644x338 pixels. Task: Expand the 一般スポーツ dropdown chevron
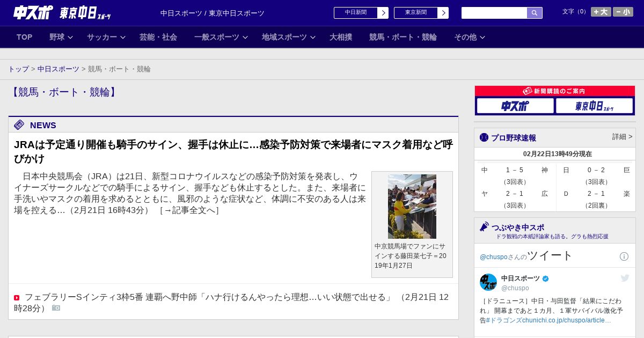(x=245, y=37)
